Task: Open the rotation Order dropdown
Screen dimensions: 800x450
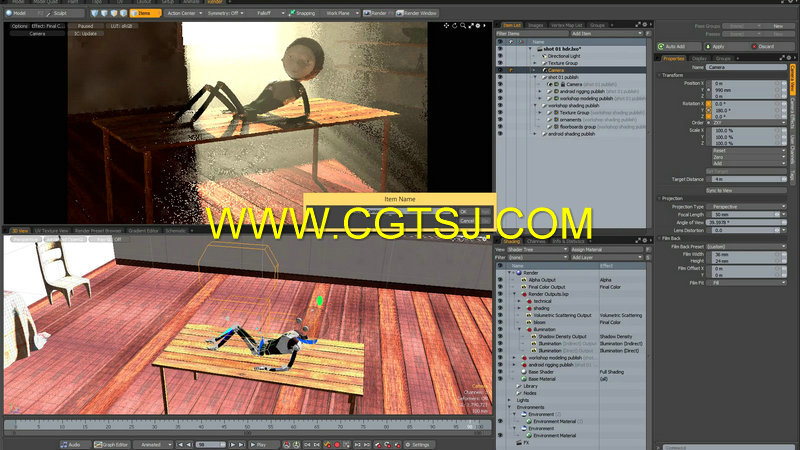Action: 749,123
